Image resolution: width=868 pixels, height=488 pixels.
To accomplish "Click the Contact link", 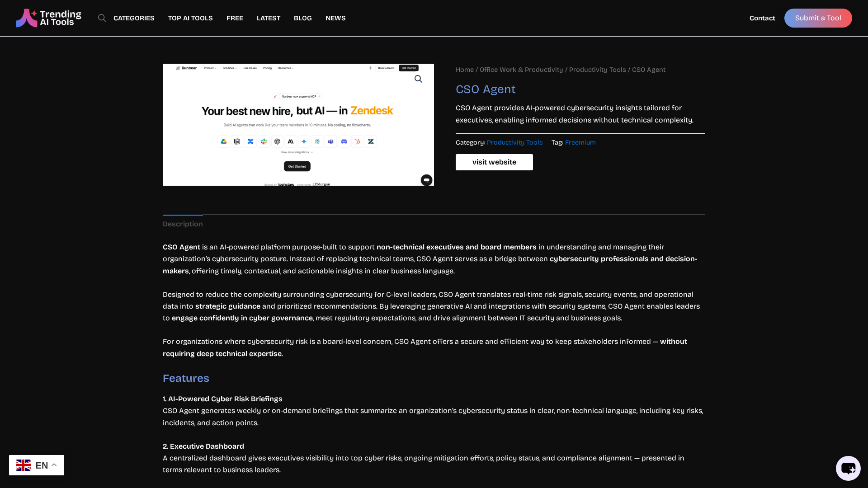I will click(762, 18).
